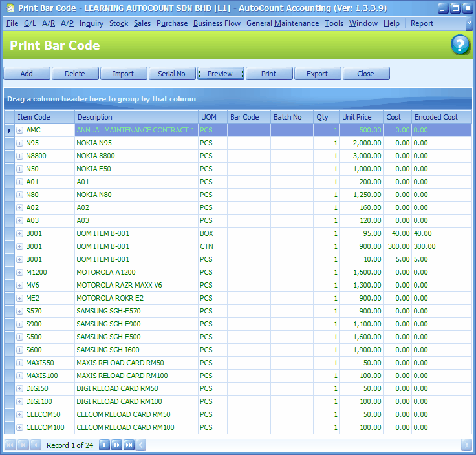Click the Close button in toolbar

pyautogui.click(x=366, y=74)
